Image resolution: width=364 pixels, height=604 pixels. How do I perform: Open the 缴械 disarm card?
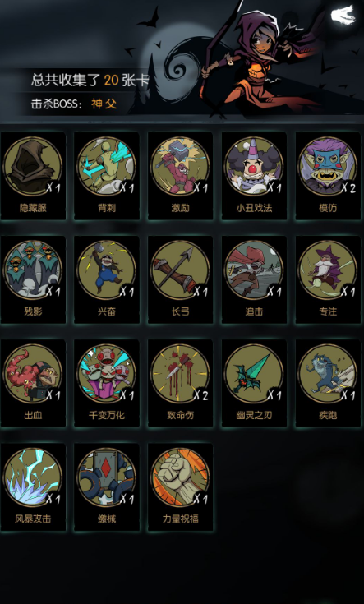[107, 486]
